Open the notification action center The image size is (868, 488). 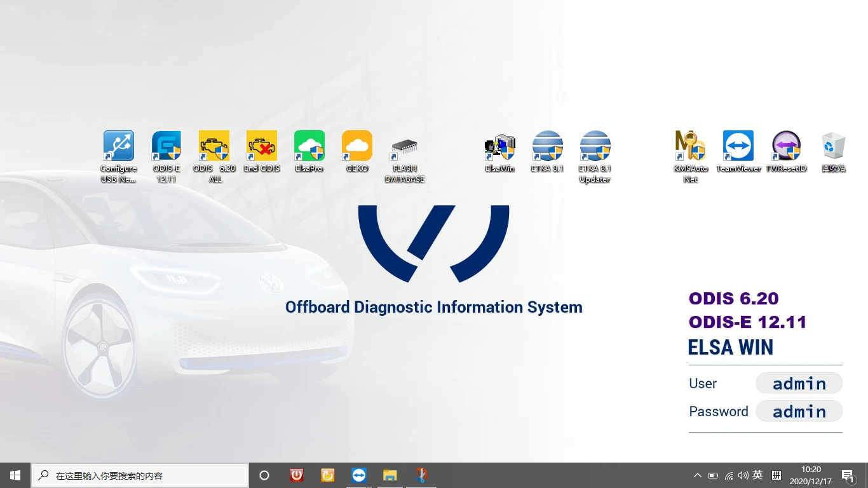point(848,475)
